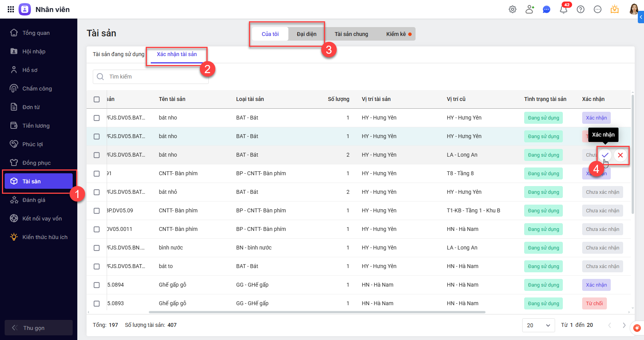This screenshot has height=340, width=644.
Task: Click the Từ chối status in last row
Action: 594,304
